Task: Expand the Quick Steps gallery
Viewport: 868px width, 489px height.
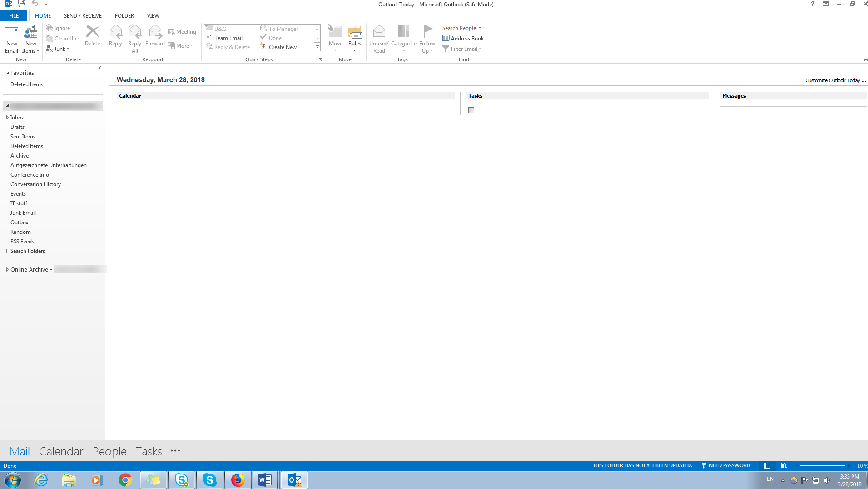Action: pyautogui.click(x=317, y=47)
